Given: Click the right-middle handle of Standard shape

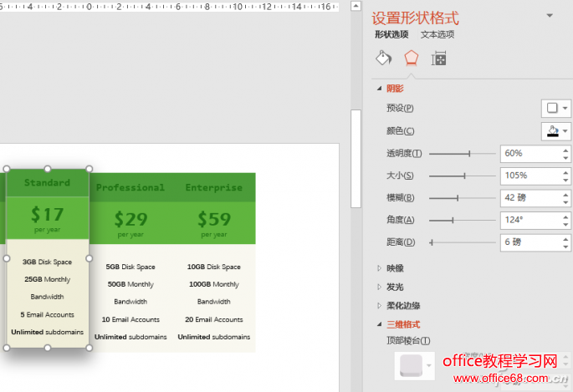Looking at the screenshot, I should coord(90,258).
